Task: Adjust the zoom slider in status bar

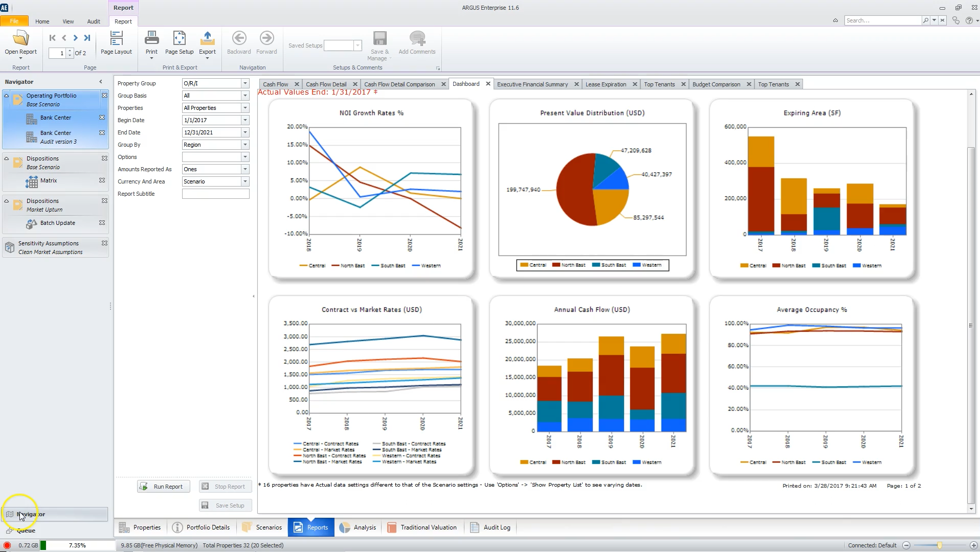Action: pyautogui.click(x=940, y=545)
